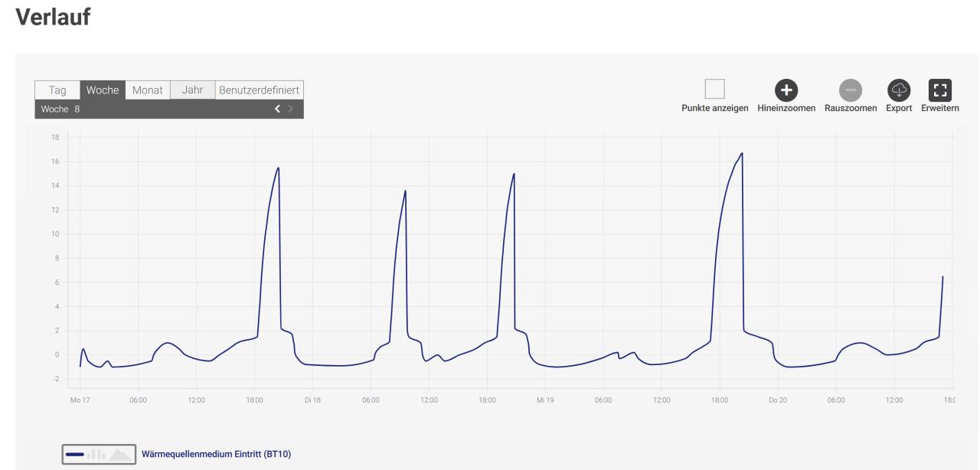Go to previous week using left chevron
The height and width of the screenshot is (470, 980).
click(x=277, y=109)
